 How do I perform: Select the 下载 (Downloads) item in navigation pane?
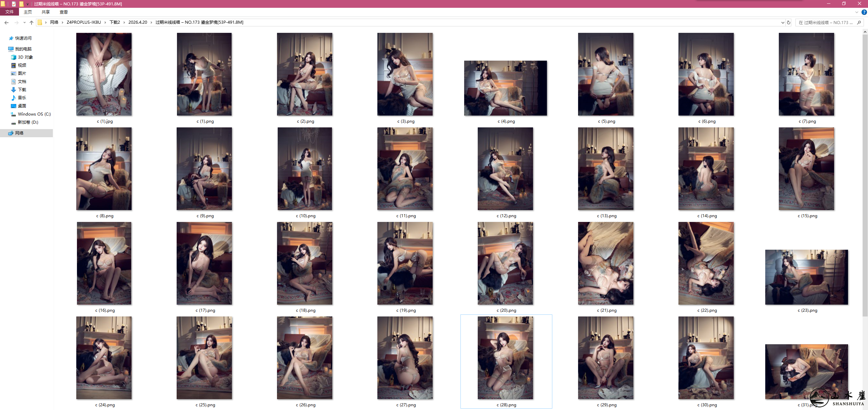[x=22, y=89]
